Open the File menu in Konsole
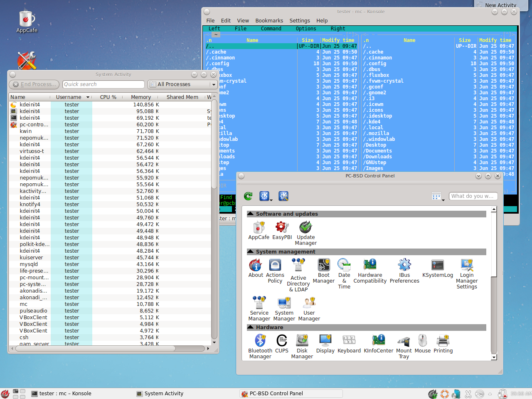 (x=211, y=20)
